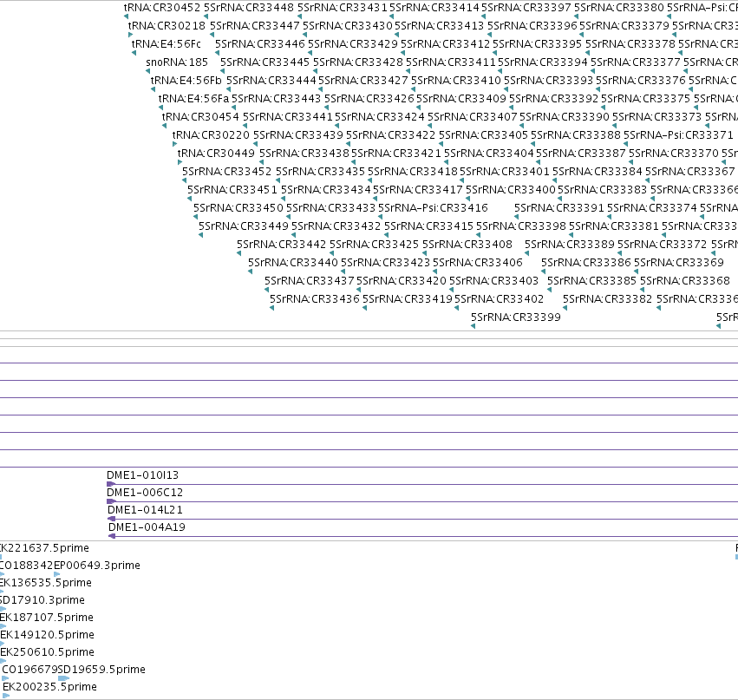The image size is (738, 700).
Task: Click the purple arrow start of DME1-006C12
Action: (x=111, y=501)
